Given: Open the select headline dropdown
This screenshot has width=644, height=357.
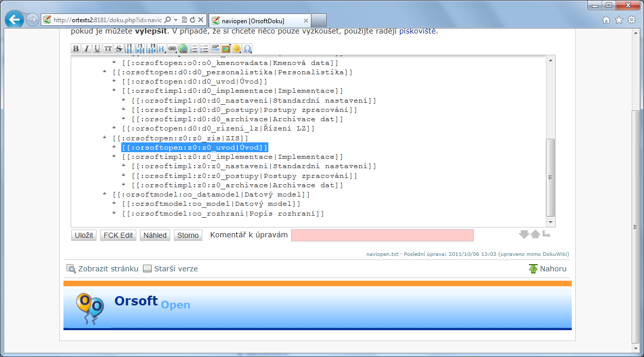Looking at the screenshot, I should (x=162, y=48).
